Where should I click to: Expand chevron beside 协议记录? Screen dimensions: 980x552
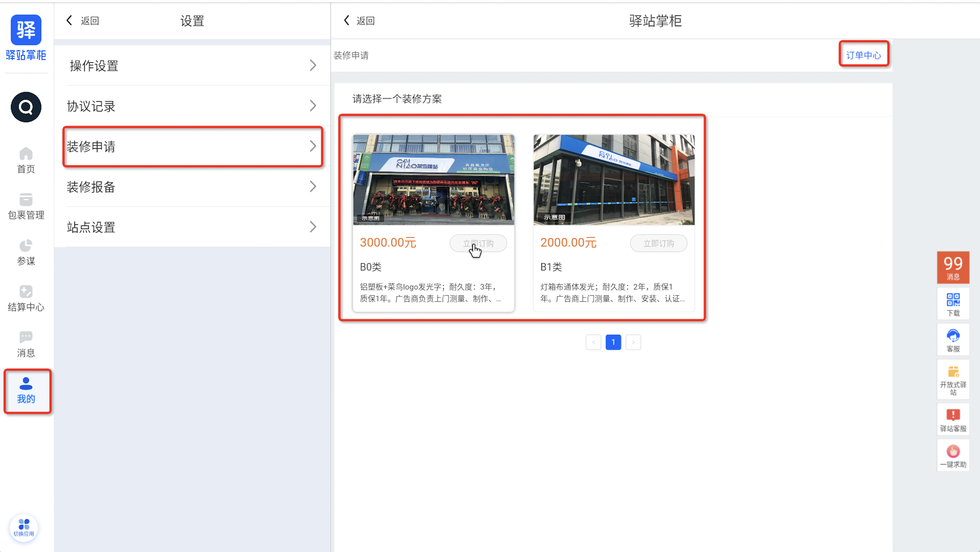(313, 106)
